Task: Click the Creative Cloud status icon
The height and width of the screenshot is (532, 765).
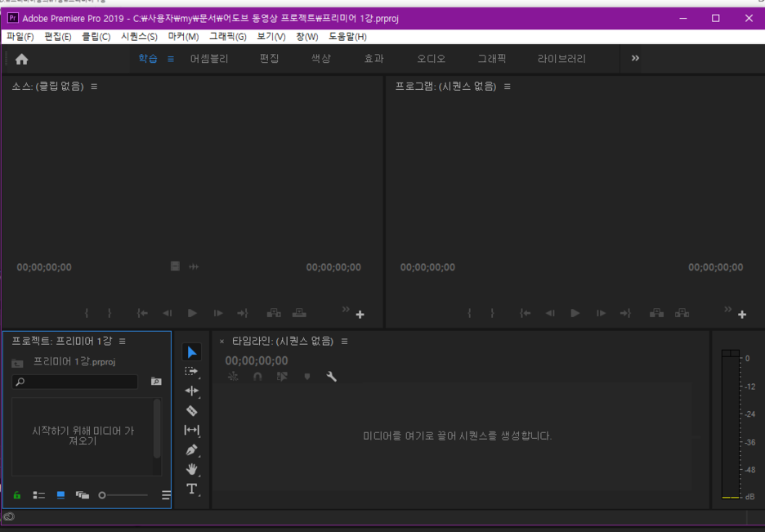Action: 9,516
